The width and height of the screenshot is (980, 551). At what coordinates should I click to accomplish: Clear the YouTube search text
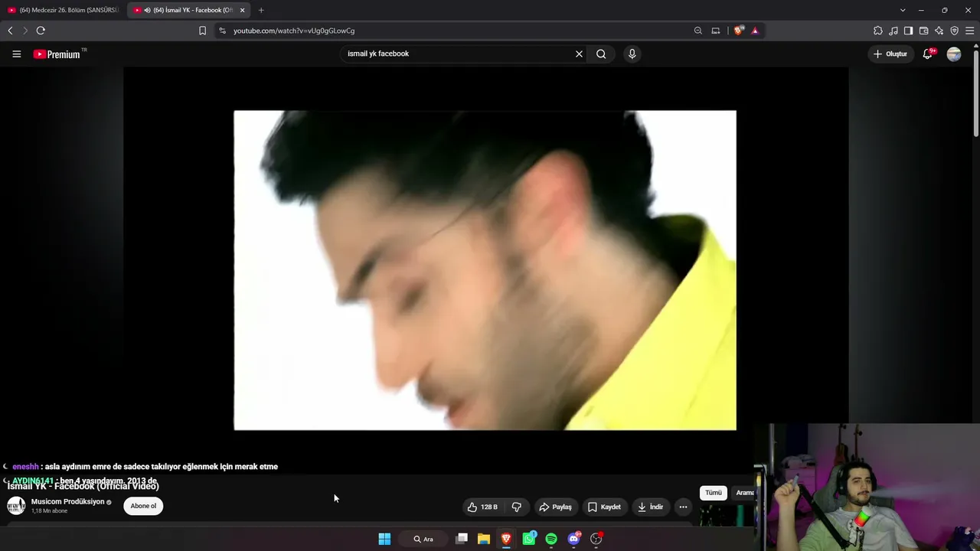tap(579, 54)
